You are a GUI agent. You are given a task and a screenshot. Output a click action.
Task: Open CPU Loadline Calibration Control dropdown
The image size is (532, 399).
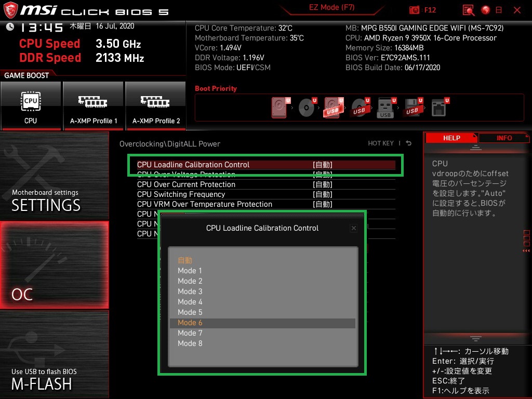click(x=266, y=165)
